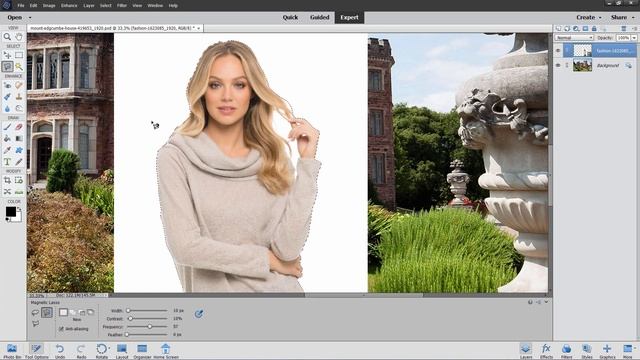Open the Opacity dropdown arrow

tap(634, 38)
